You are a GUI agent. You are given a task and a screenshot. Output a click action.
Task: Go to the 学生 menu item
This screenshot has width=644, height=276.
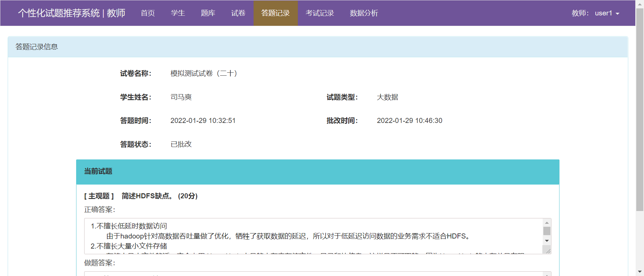(178, 13)
